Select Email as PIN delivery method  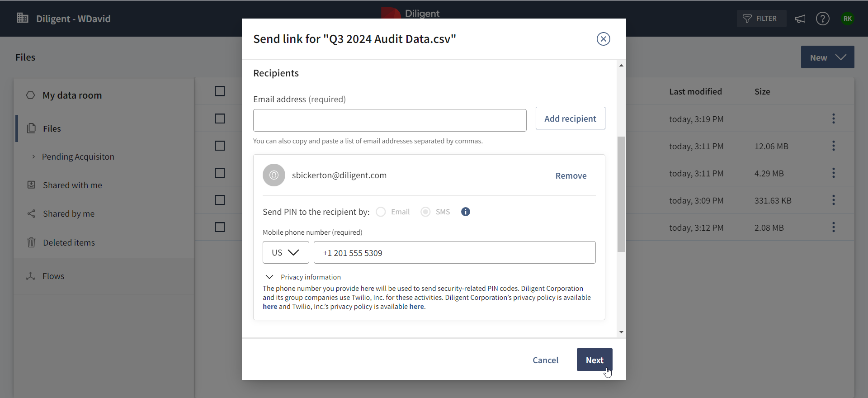tap(381, 212)
